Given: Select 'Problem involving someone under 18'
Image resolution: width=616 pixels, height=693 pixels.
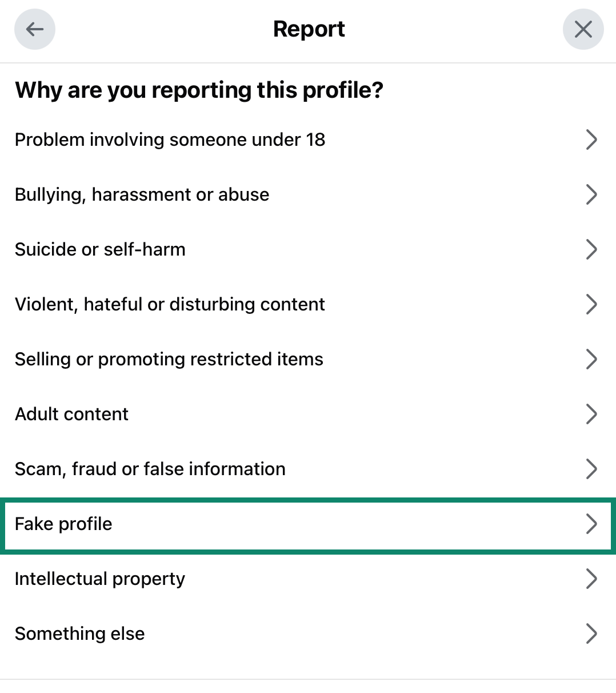Looking at the screenshot, I should [170, 140].
